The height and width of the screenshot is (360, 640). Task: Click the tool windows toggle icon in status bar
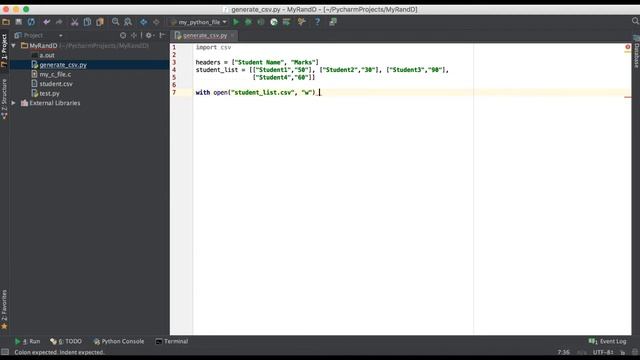pos(5,352)
